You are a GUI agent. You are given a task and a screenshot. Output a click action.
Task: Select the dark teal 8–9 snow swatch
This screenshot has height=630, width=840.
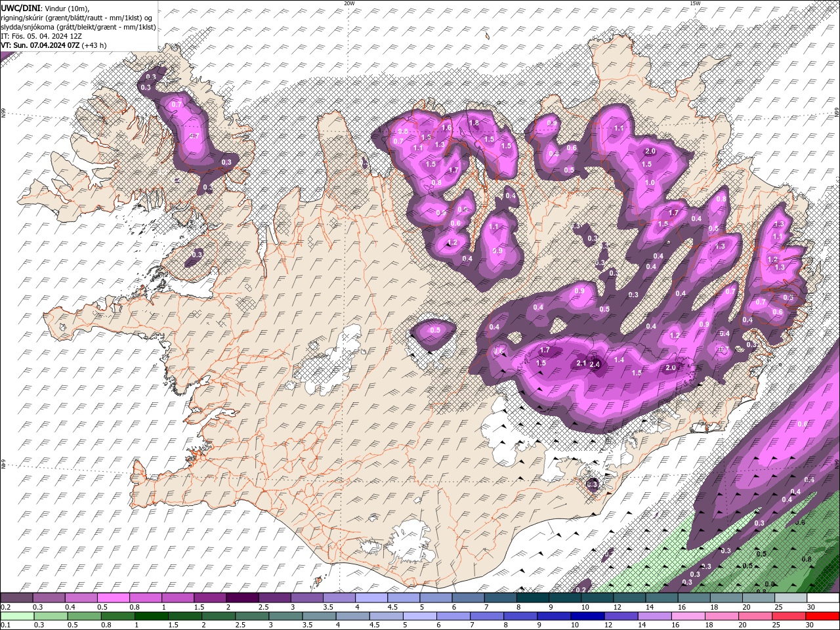pyautogui.click(x=532, y=598)
